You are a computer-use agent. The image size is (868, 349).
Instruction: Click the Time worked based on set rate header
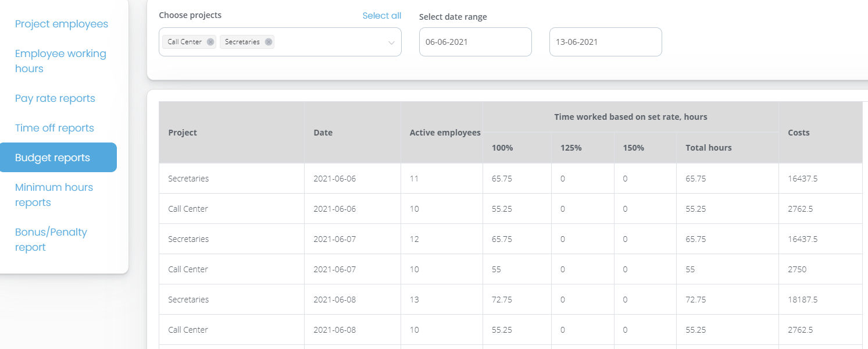[630, 117]
